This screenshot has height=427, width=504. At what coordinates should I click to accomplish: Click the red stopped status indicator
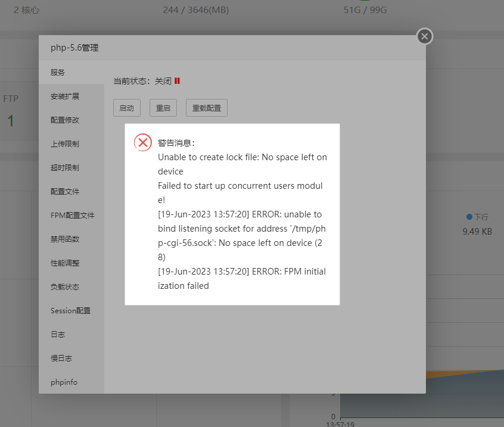pos(177,81)
